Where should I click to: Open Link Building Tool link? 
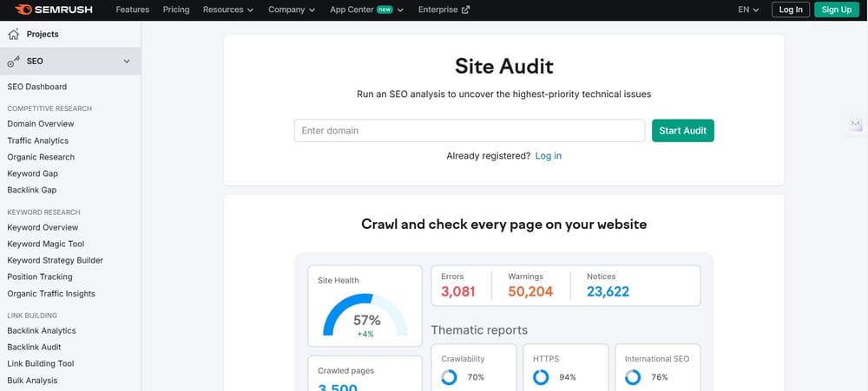tap(41, 364)
